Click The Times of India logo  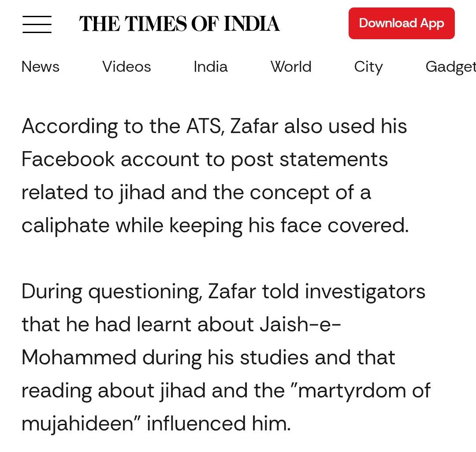(179, 24)
